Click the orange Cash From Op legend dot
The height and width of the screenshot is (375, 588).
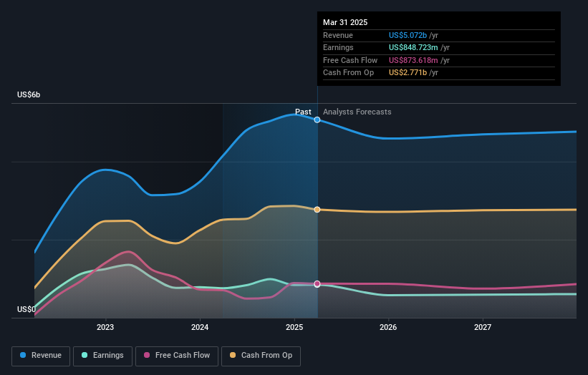tap(233, 355)
